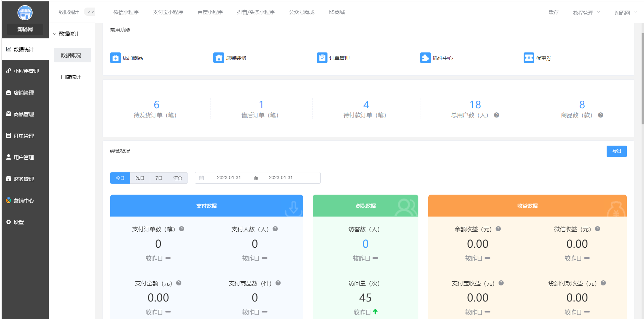The width and height of the screenshot is (644, 319).
Task: Click the 订单管理 shortcut icon
Action: point(322,58)
